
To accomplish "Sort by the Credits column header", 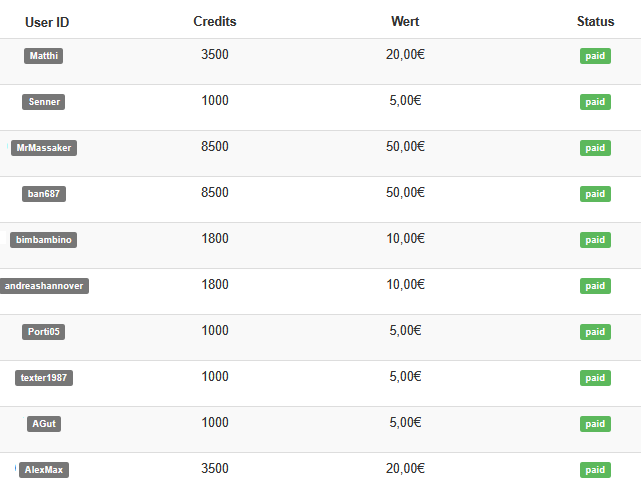I will pos(215,22).
